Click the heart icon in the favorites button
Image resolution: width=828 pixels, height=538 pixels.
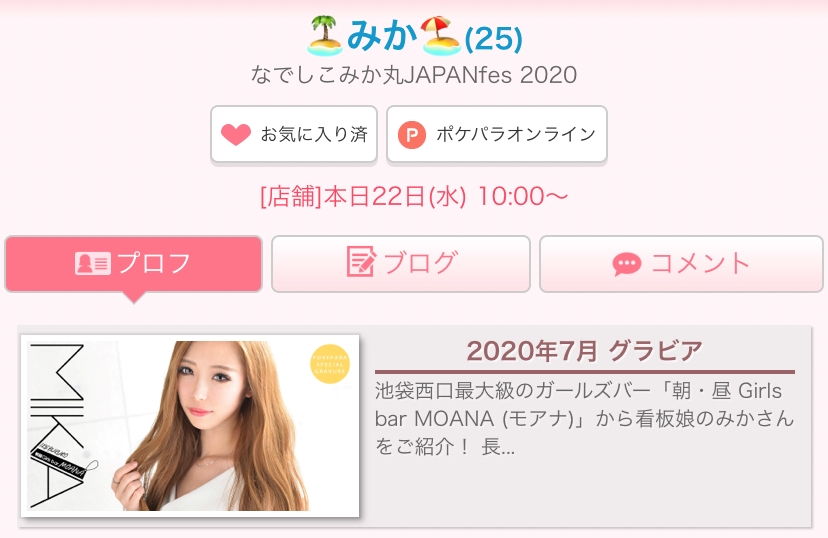point(236,134)
